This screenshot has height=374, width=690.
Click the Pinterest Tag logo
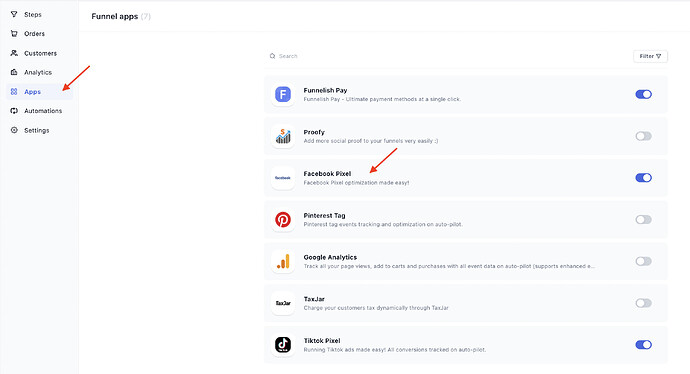click(x=283, y=220)
